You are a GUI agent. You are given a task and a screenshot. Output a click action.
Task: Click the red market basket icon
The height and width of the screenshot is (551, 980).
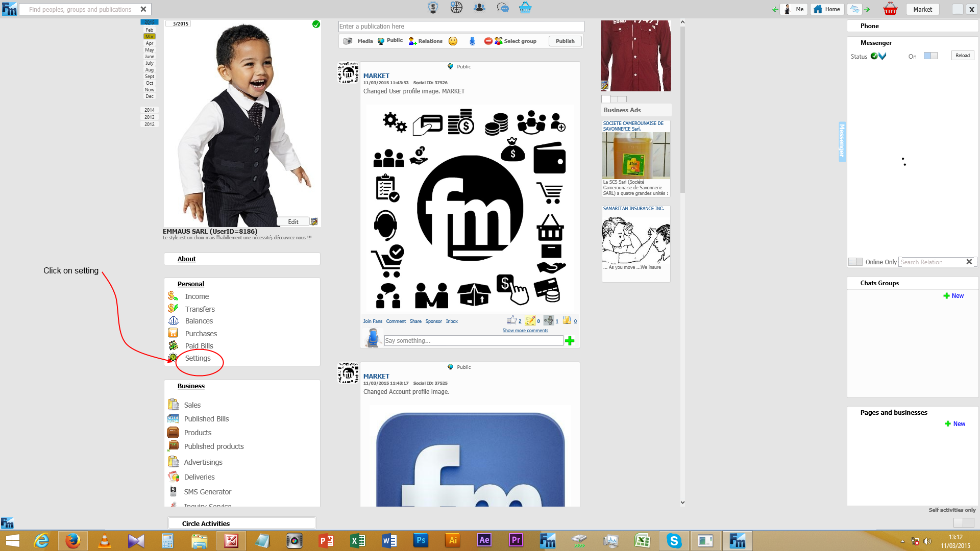click(x=890, y=9)
